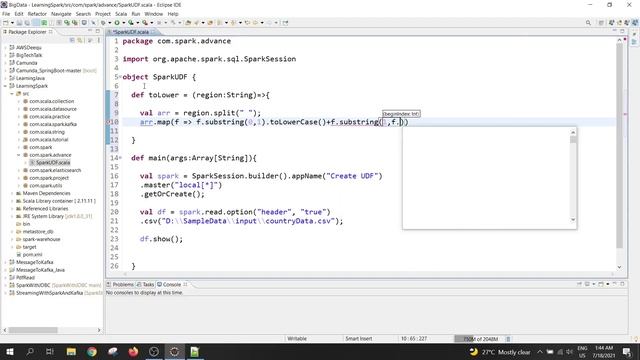Select the SparkUDF.scala editor tab

(x=130, y=32)
